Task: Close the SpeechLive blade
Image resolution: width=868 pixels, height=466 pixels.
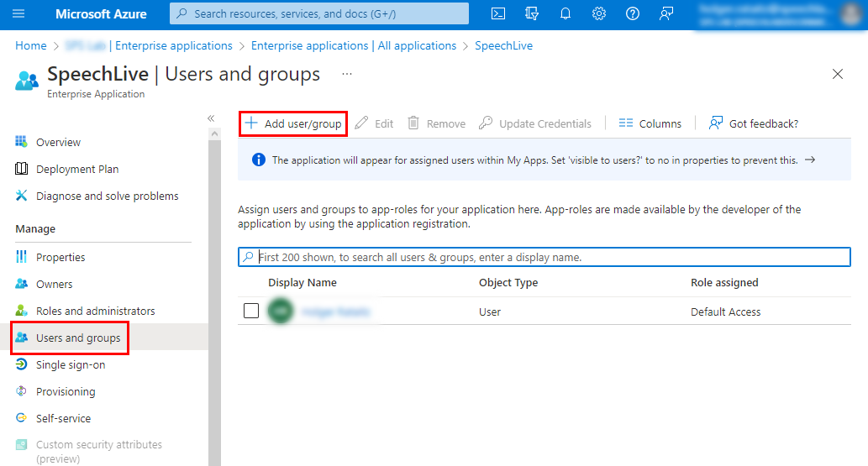Action: tap(838, 74)
